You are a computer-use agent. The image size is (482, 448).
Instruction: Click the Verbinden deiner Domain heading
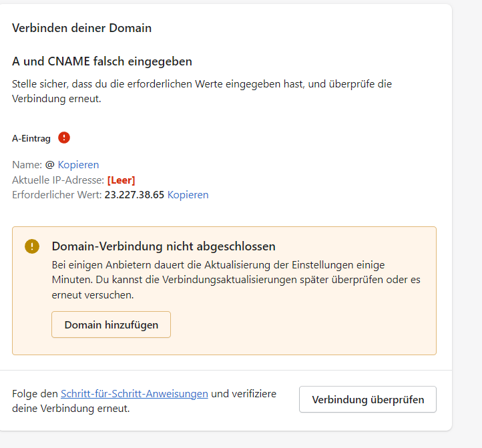pos(81,28)
